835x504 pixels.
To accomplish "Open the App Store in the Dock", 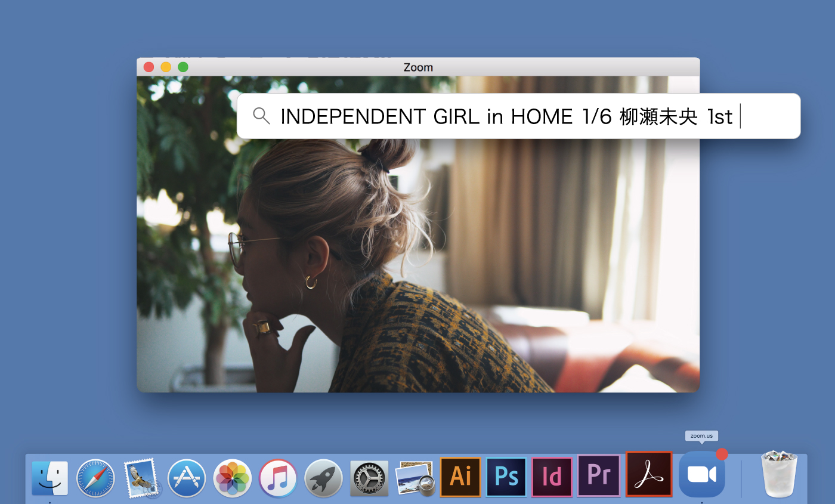I will tap(187, 478).
